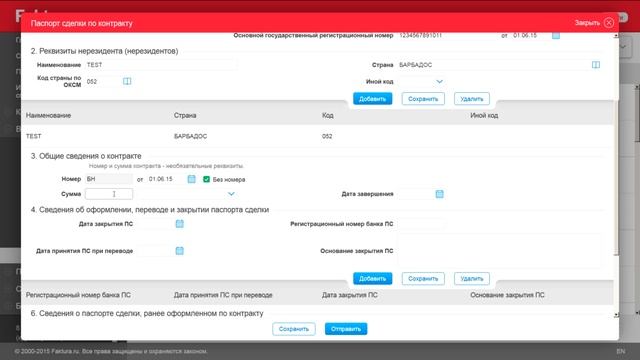Image resolution: width=640 pixels, height=360 pixels.
Task: Open OKSM country code lookup icon
Action: (x=127, y=81)
